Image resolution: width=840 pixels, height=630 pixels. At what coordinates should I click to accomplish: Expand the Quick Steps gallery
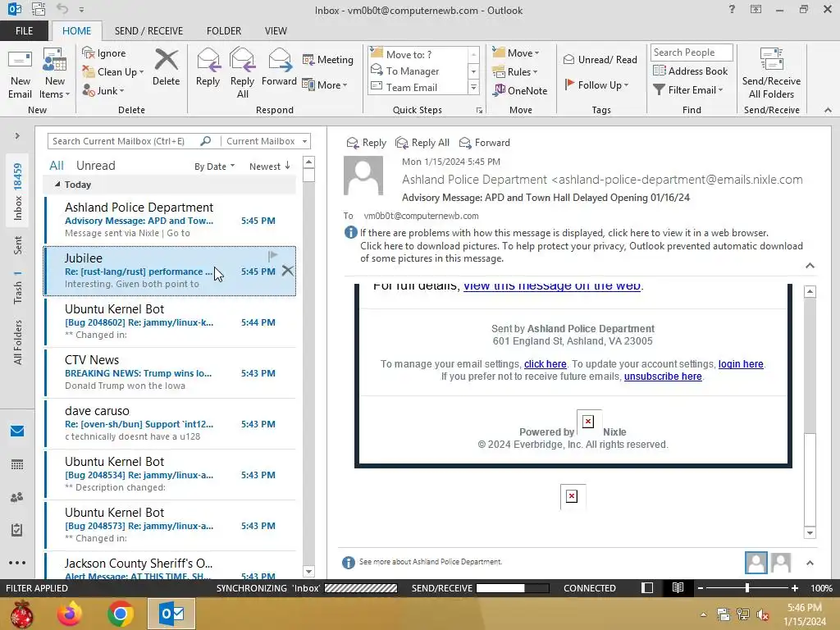pos(473,87)
